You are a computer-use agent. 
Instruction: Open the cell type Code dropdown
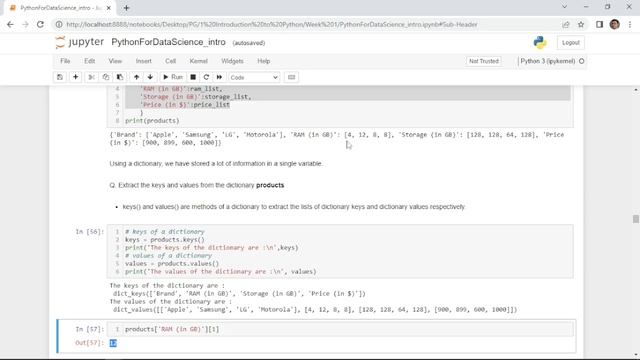(254, 77)
